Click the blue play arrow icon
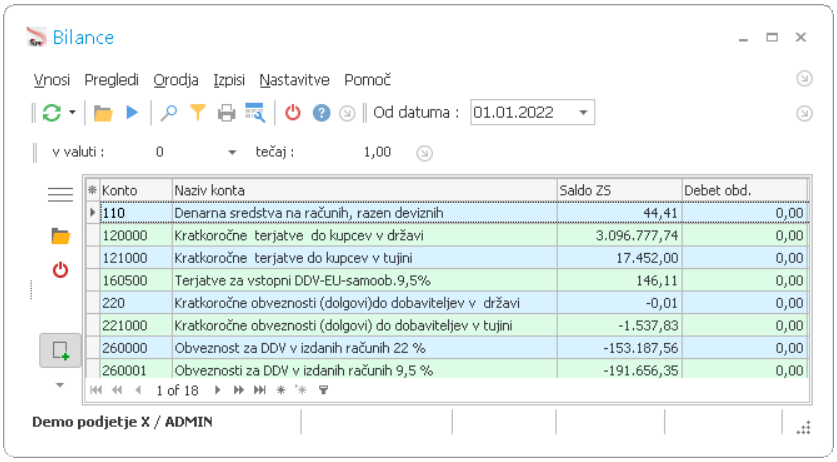Screen dimensions: 837x462 click(132, 113)
